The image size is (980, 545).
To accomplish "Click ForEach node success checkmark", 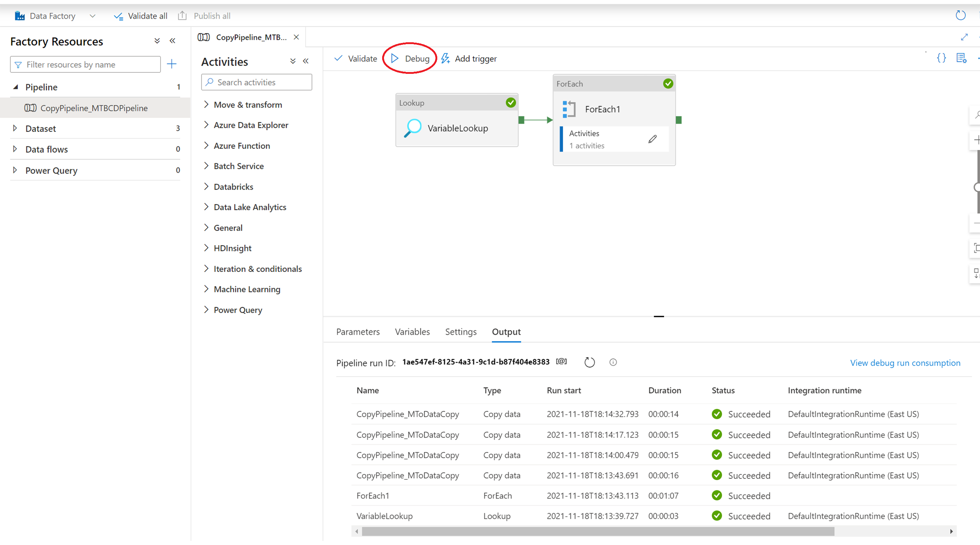I will (668, 83).
